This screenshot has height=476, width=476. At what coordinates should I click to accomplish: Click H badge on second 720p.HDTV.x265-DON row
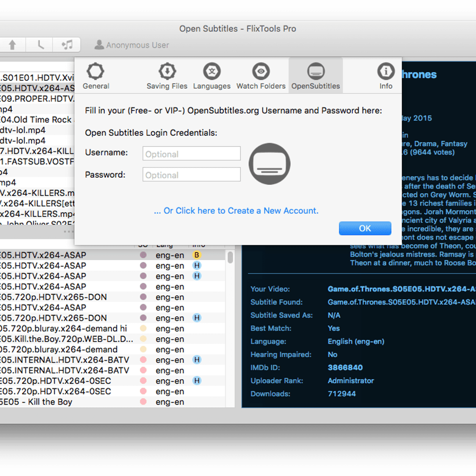(x=197, y=318)
